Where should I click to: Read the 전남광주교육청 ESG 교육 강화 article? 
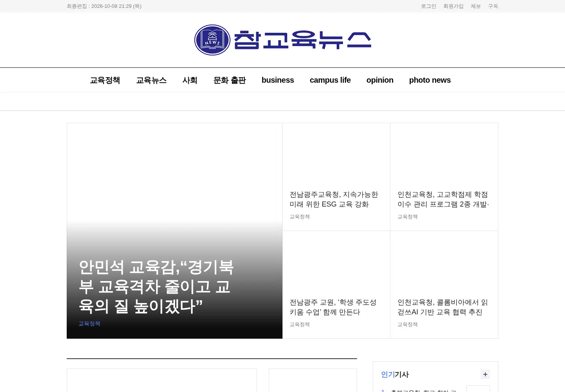(334, 200)
